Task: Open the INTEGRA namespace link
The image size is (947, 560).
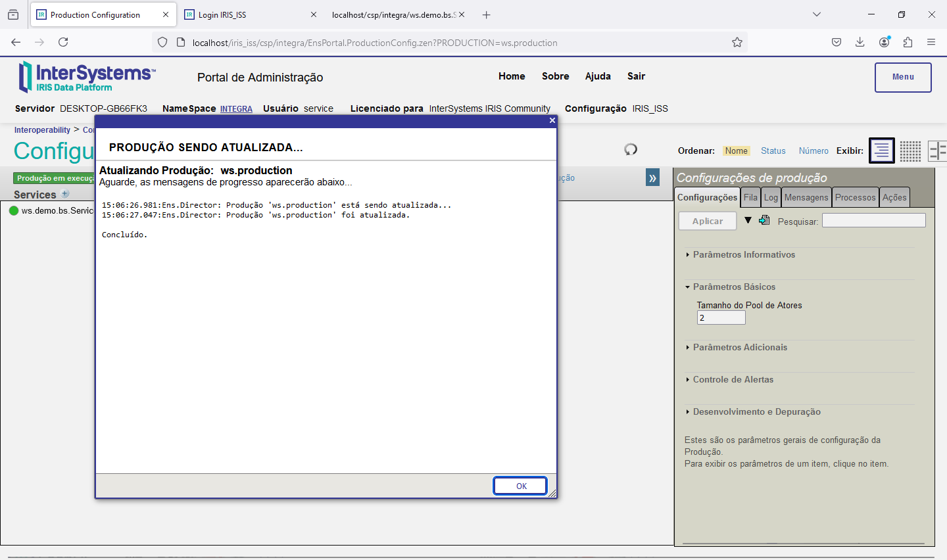Action: pyautogui.click(x=236, y=109)
